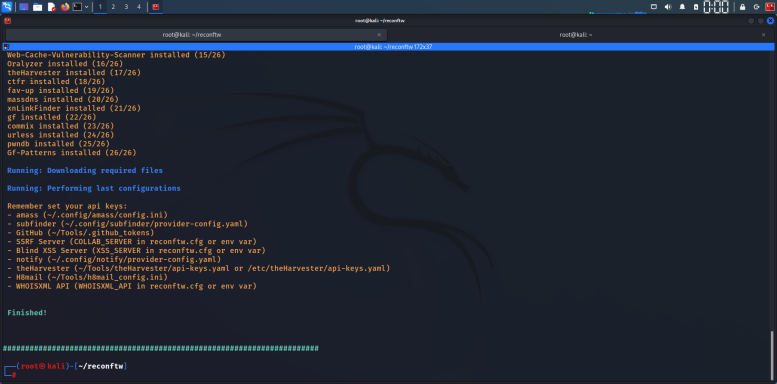
Task: Click the H8mail h8mail_config.ini line
Action: coord(87,277)
